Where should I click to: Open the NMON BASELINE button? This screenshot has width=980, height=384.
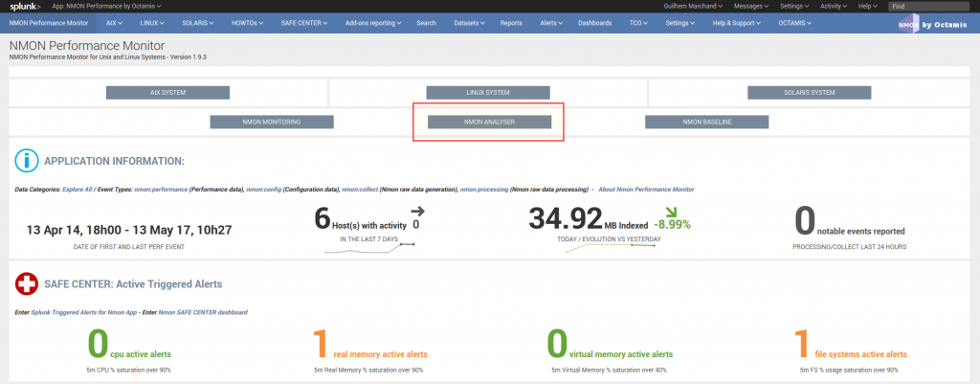coord(706,122)
